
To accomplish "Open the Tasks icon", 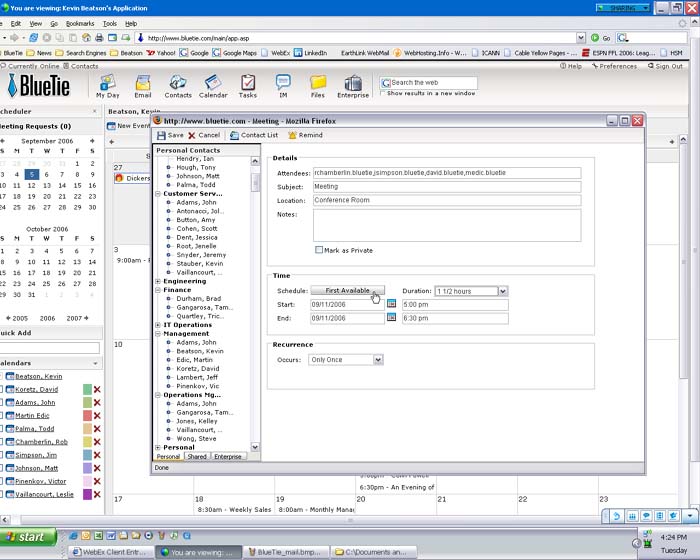I will 248,86.
